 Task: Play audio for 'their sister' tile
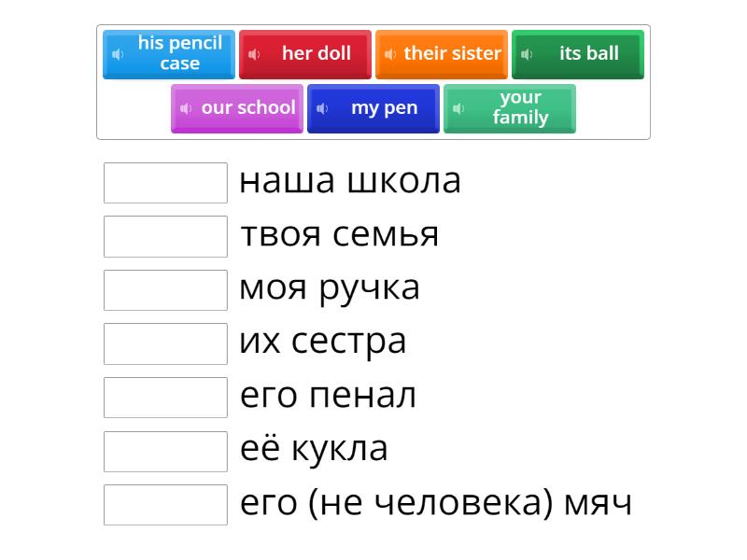(390, 54)
